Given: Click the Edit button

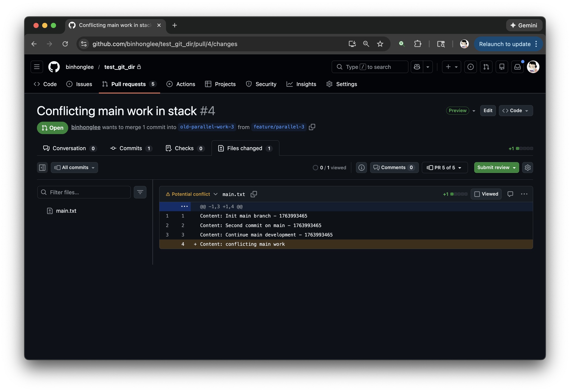Looking at the screenshot, I should 488,111.
